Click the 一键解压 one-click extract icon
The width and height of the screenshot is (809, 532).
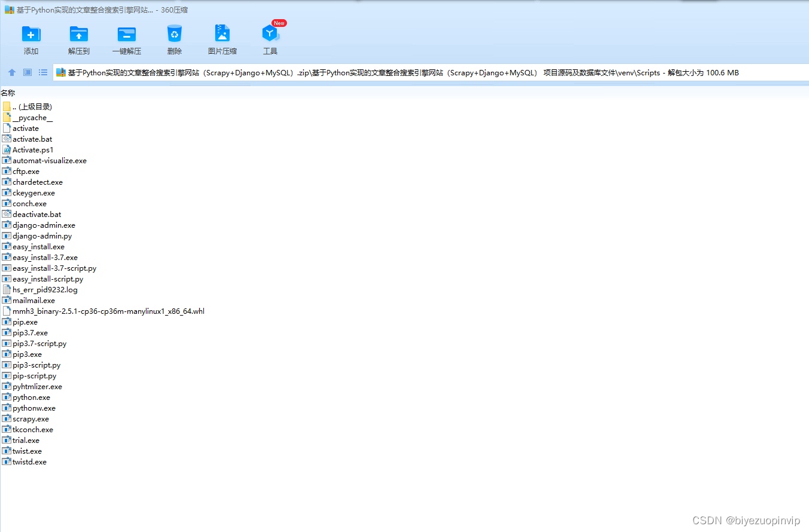tap(127, 33)
